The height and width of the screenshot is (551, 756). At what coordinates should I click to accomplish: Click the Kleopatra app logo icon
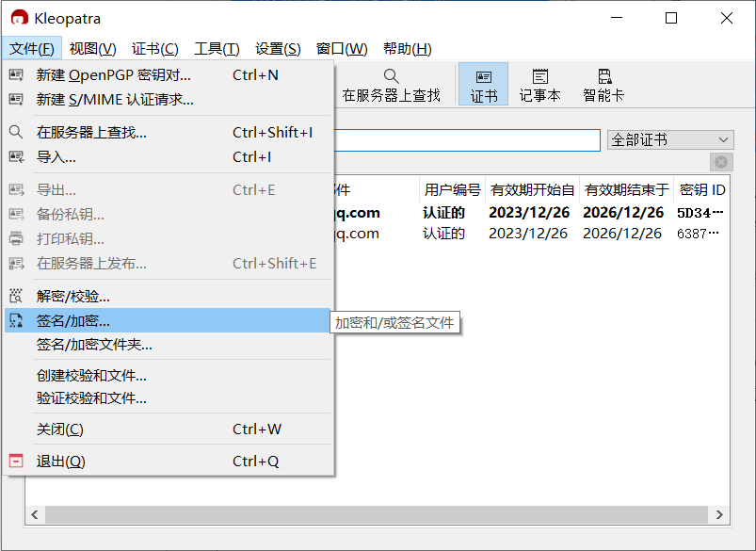19,18
